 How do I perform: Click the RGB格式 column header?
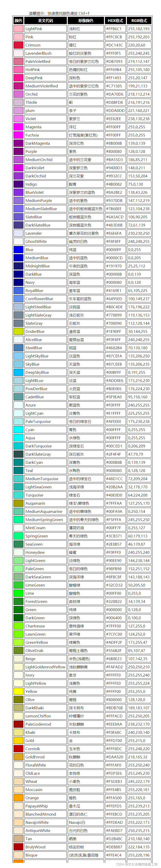139,21
